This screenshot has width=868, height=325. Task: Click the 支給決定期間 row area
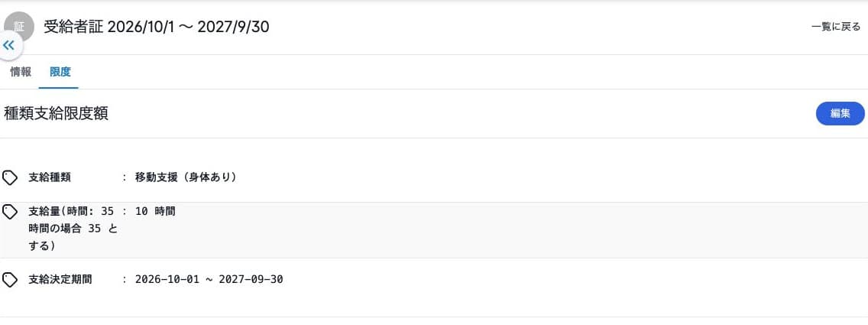pyautogui.click(x=434, y=280)
